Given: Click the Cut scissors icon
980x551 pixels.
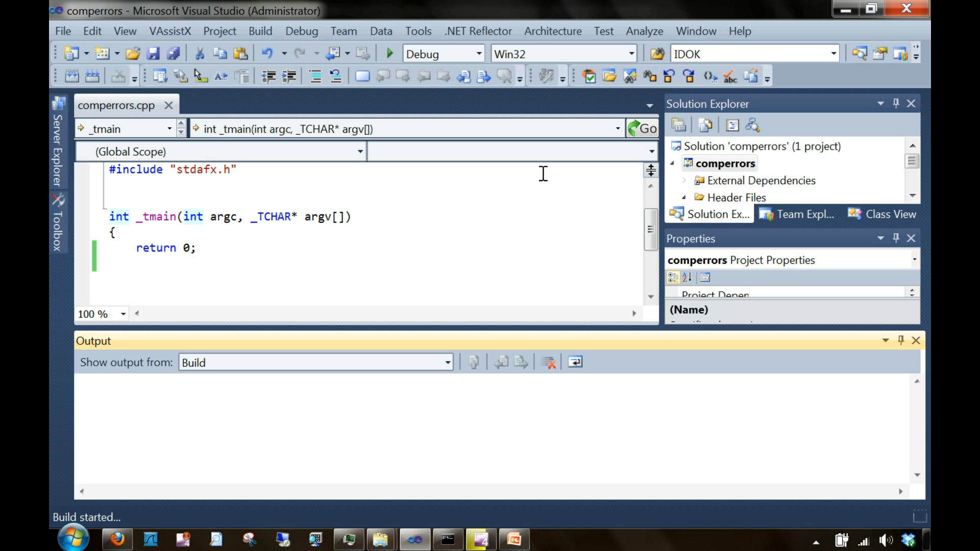Looking at the screenshot, I should (x=200, y=54).
